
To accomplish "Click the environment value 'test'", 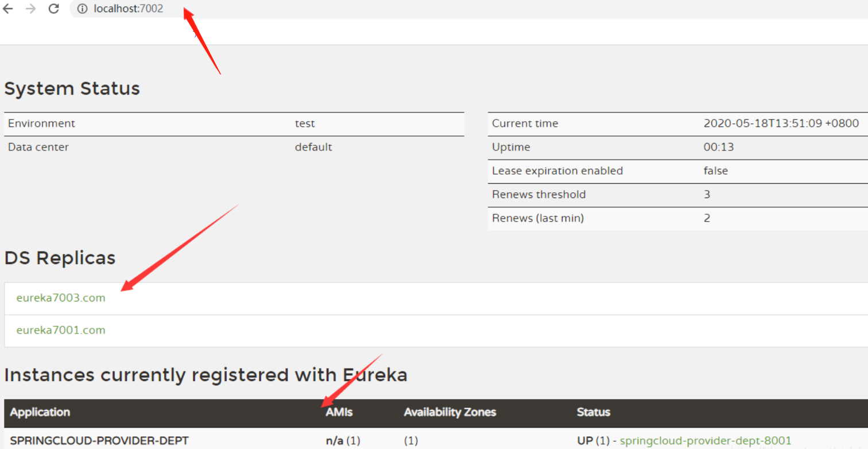I will click(305, 123).
